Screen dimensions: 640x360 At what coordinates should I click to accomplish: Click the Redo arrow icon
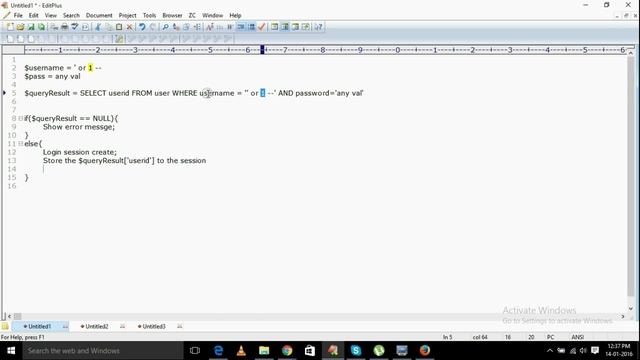pos(153,27)
